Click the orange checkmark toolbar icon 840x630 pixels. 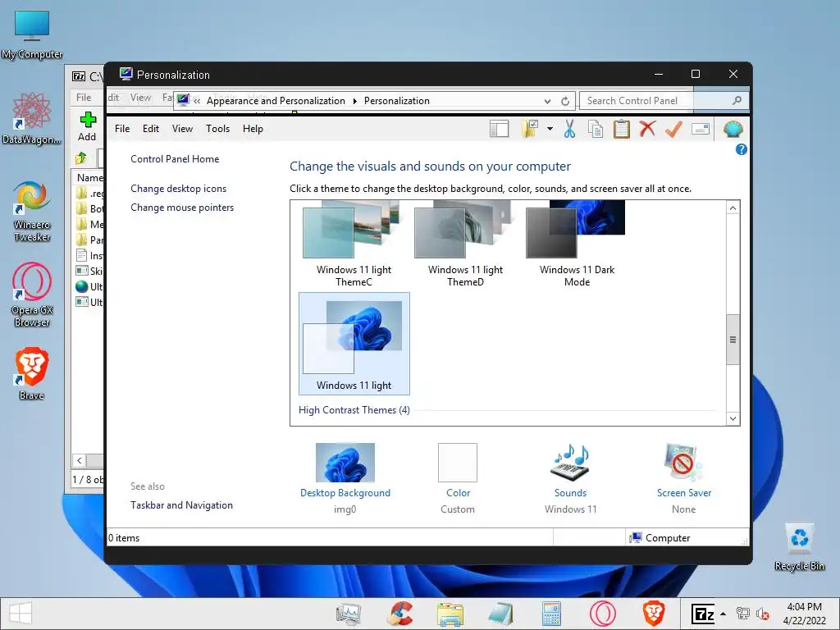(673, 129)
